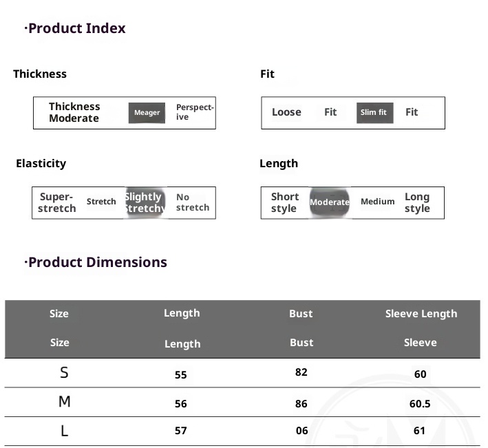This screenshot has height=448, width=488.
Task: Click the Sleeve Length column header
Action: [421, 314]
